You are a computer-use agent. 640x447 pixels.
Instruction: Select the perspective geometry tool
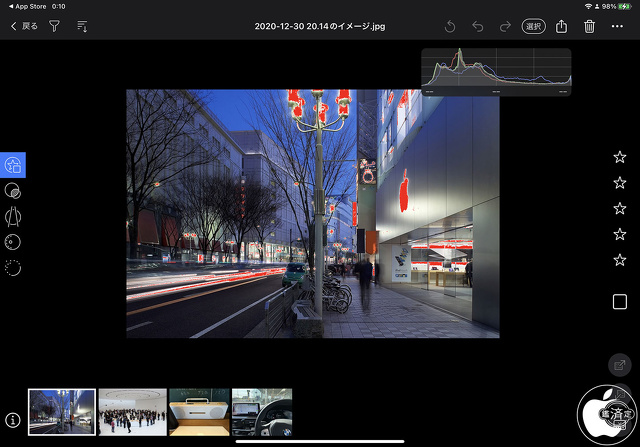[13, 216]
